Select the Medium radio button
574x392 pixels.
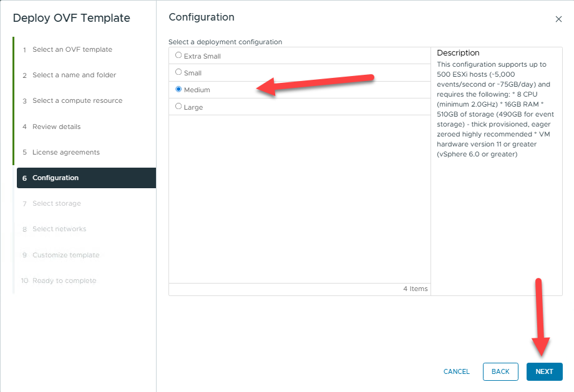(179, 89)
